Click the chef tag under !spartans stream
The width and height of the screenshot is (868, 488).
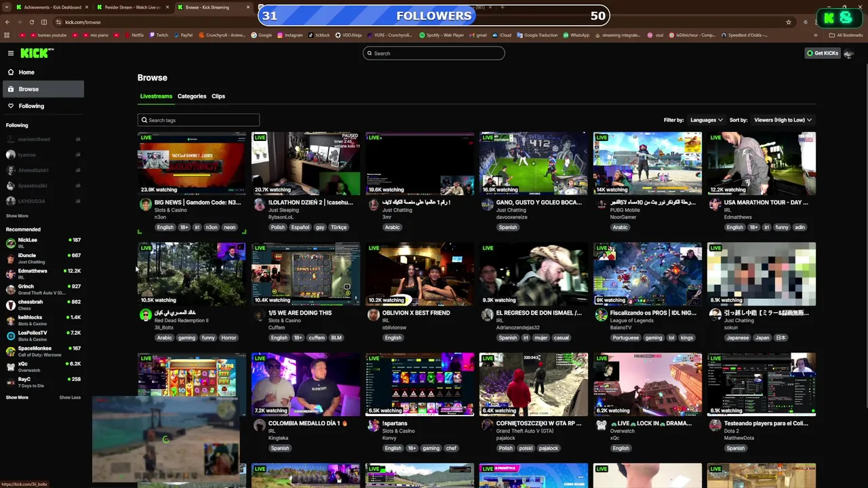[451, 449]
